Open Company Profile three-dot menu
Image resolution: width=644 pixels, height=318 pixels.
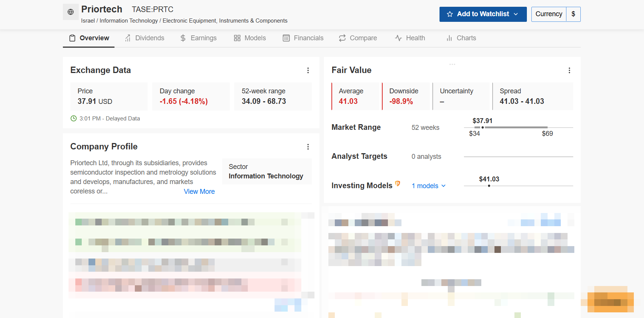tap(308, 147)
